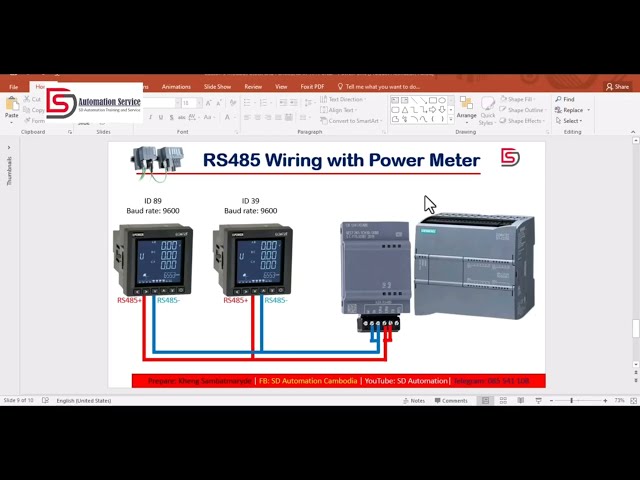Align text right
640x480 pixels.
268,118
